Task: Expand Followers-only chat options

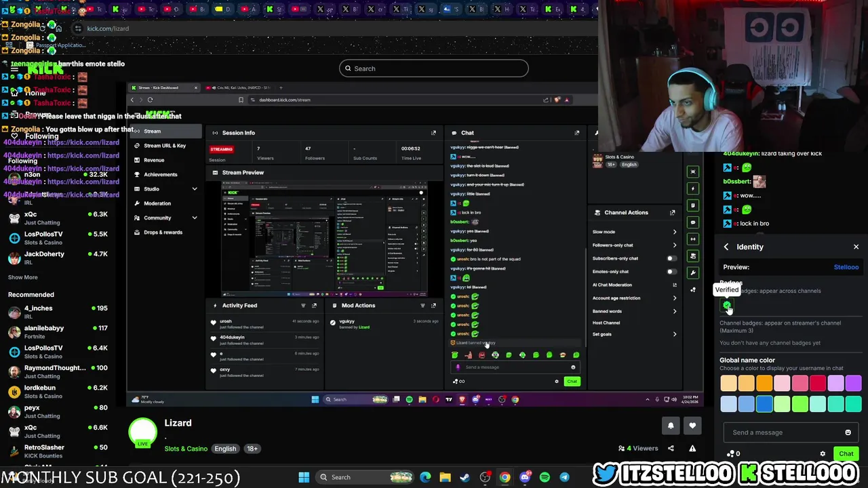Action: tap(674, 245)
